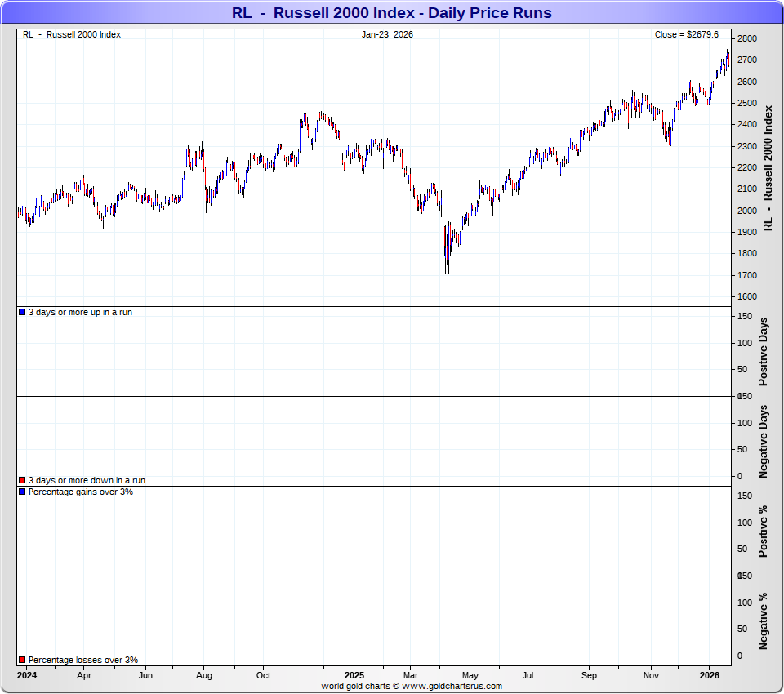Screen dimensions: 784x694
Task: Click the '2300' price axis label
Action: coord(747,146)
